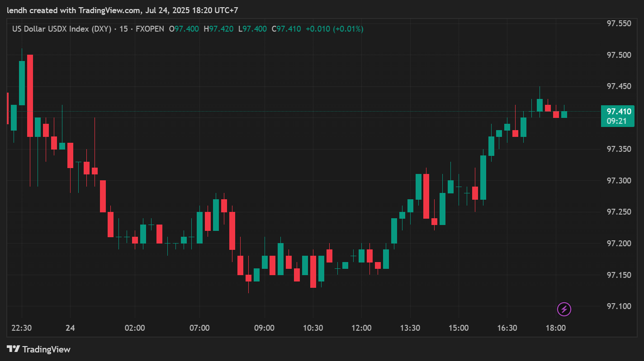Viewport: 644px width, 361px height.
Task: Click the 15:00 time axis label
Action: point(458,328)
